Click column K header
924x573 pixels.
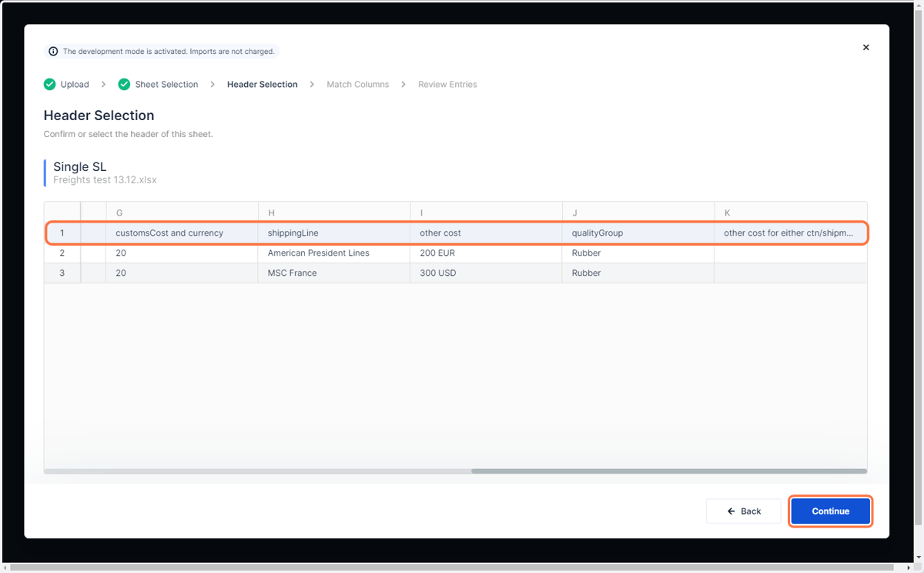pyautogui.click(x=791, y=213)
